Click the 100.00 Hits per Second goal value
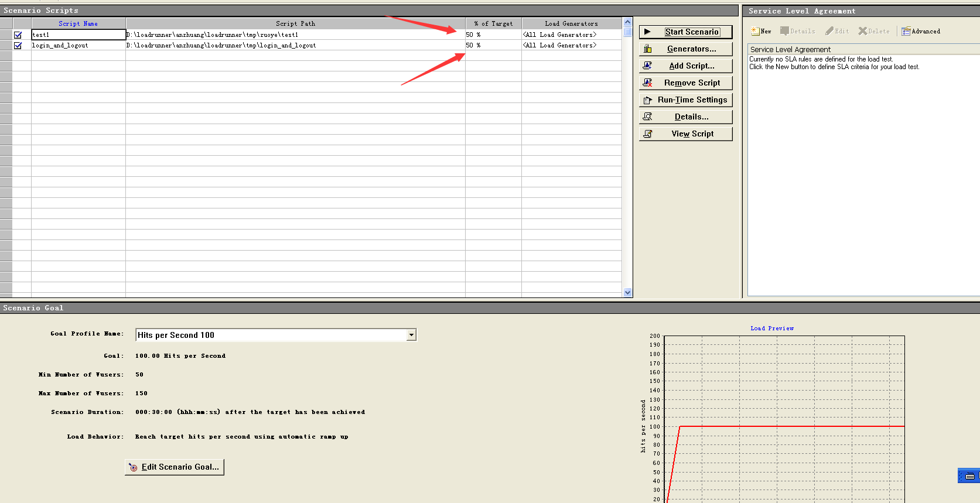980x503 pixels. (180, 356)
